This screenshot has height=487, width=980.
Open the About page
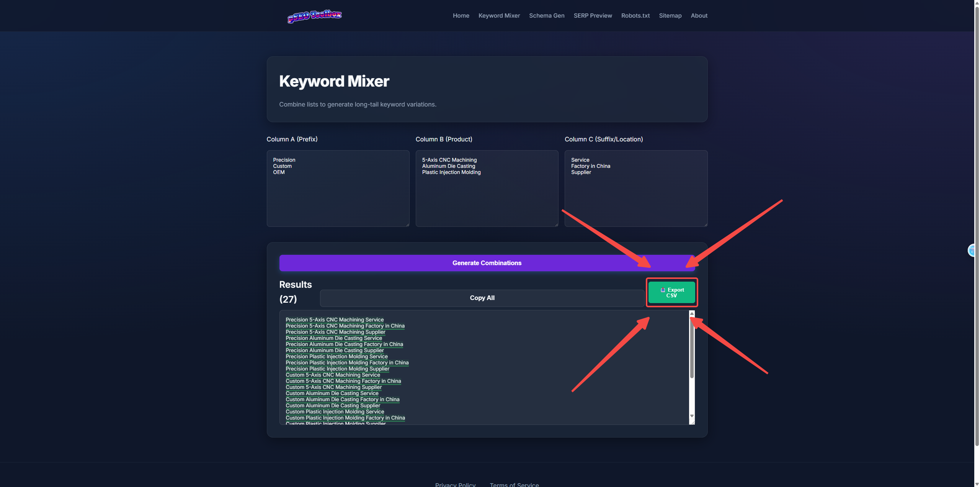point(699,16)
